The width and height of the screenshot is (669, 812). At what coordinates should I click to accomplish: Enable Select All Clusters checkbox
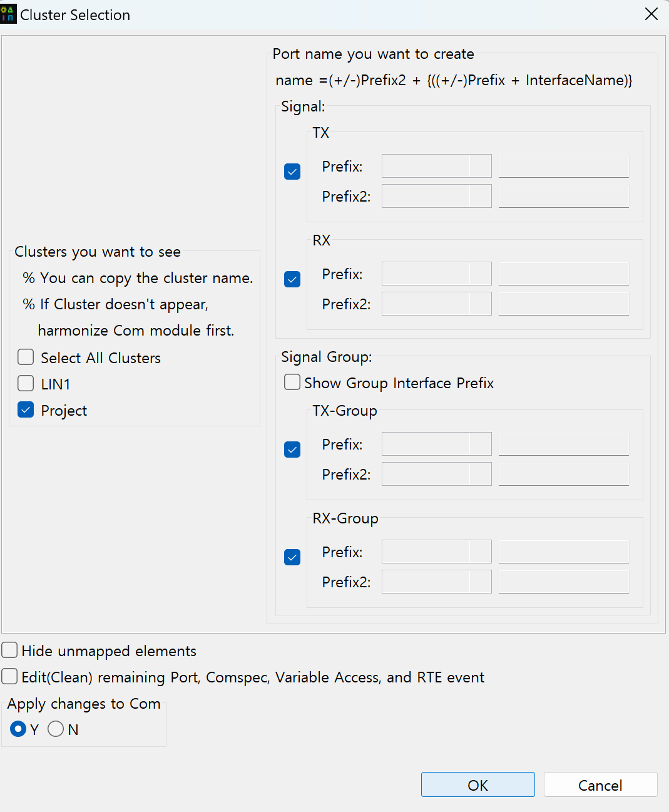click(x=26, y=357)
